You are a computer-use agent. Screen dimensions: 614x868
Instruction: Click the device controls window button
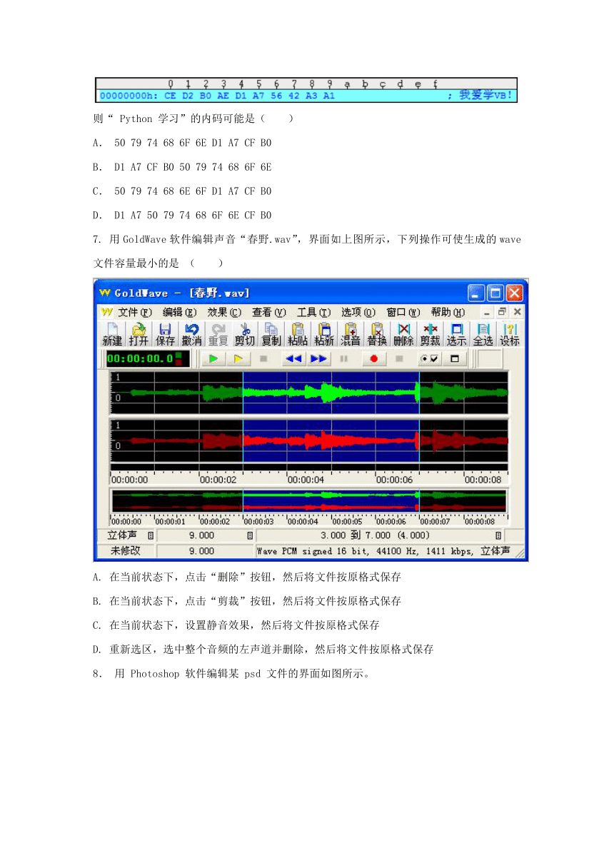pos(456,358)
